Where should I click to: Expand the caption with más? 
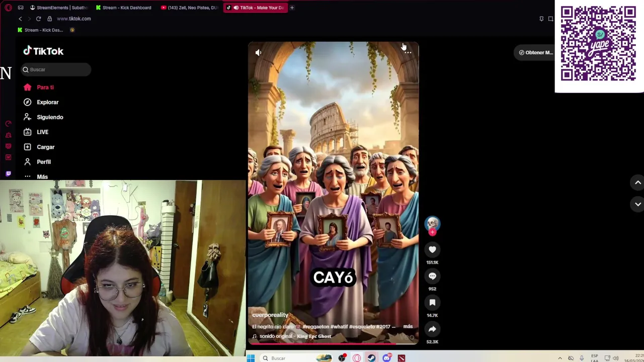click(408, 327)
